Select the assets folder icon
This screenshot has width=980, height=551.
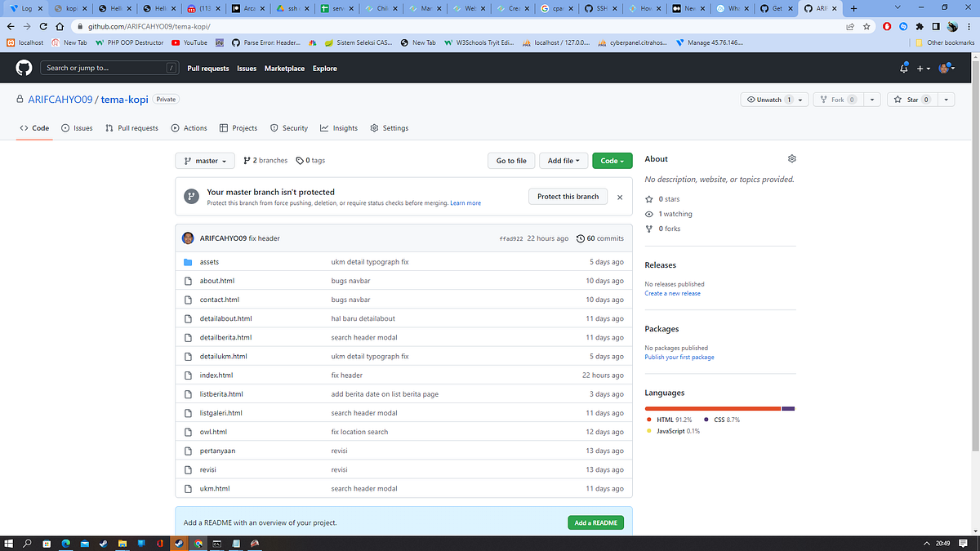pyautogui.click(x=189, y=261)
